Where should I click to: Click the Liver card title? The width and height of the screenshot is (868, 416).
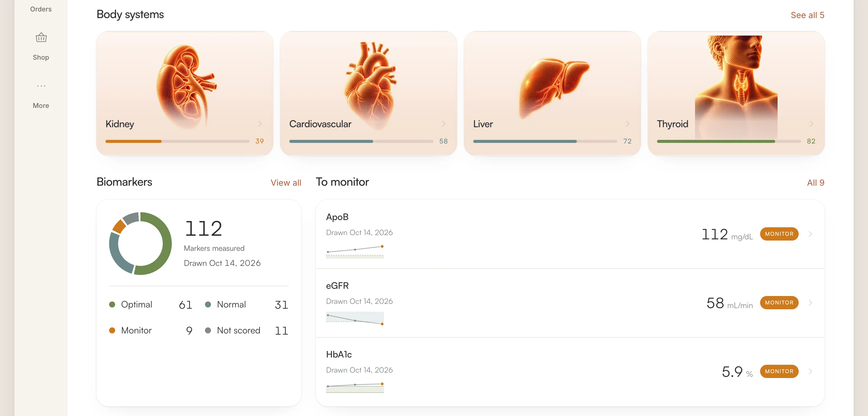point(483,124)
